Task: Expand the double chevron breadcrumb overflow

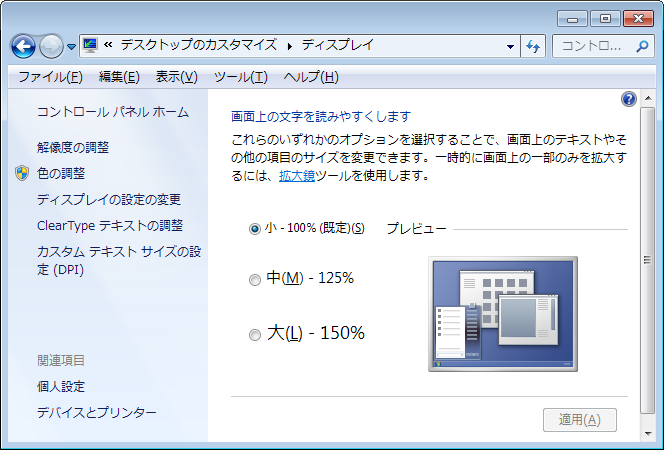Action: pyautogui.click(x=108, y=45)
